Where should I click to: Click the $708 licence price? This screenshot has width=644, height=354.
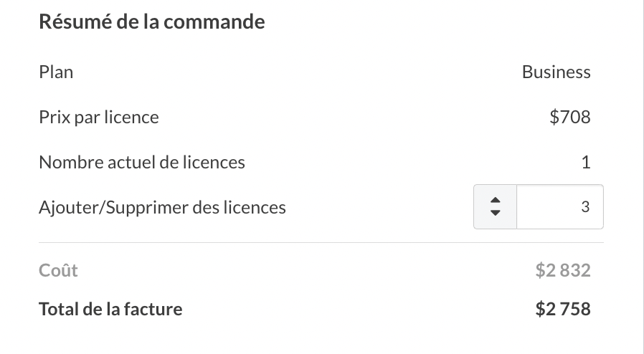570,117
